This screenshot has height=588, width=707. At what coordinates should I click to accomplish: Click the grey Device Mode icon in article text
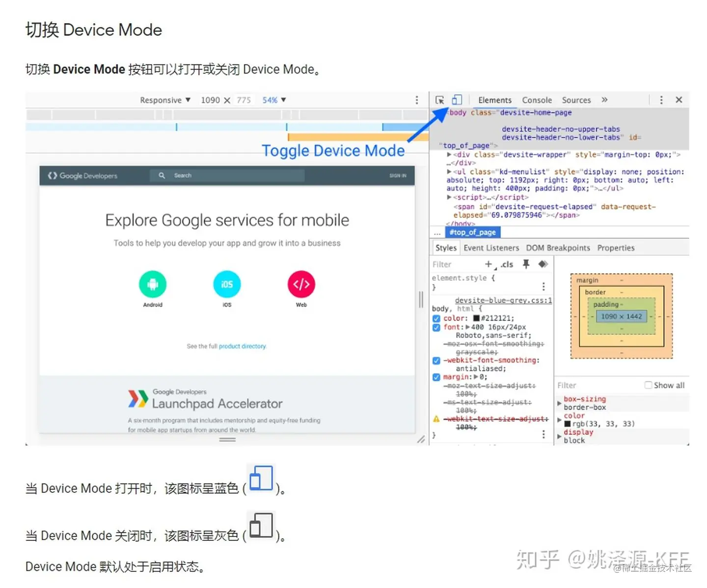(261, 526)
